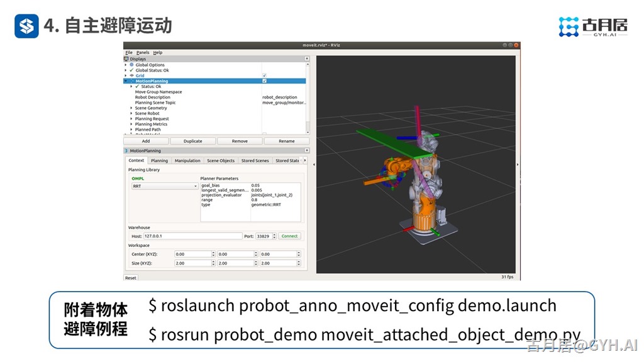
Task: Click the Displays panel monitor icon
Action: 126,58
